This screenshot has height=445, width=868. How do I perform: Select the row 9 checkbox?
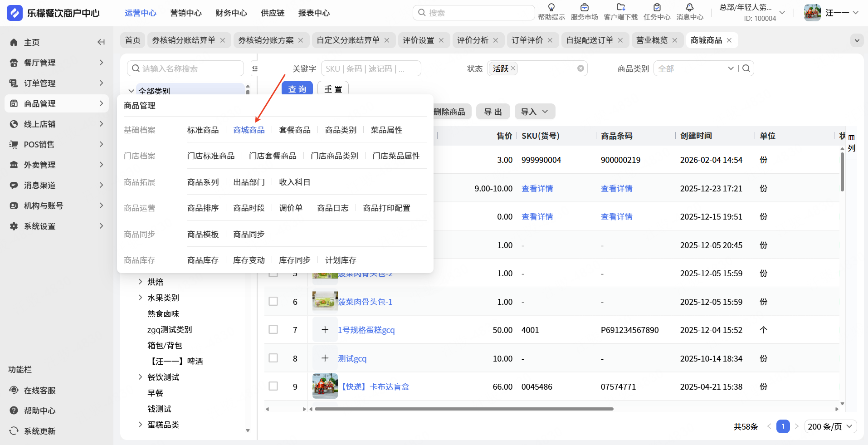[x=273, y=386]
